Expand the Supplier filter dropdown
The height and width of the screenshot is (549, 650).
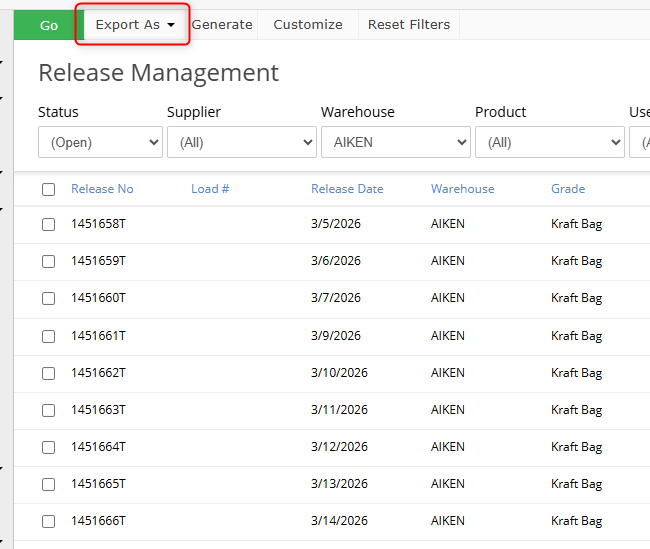[x=241, y=143]
